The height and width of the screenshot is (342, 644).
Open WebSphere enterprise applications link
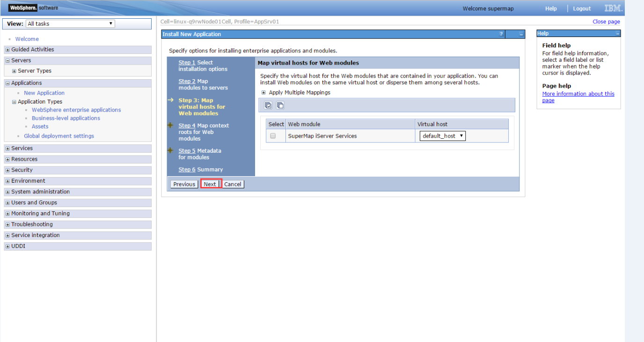76,110
